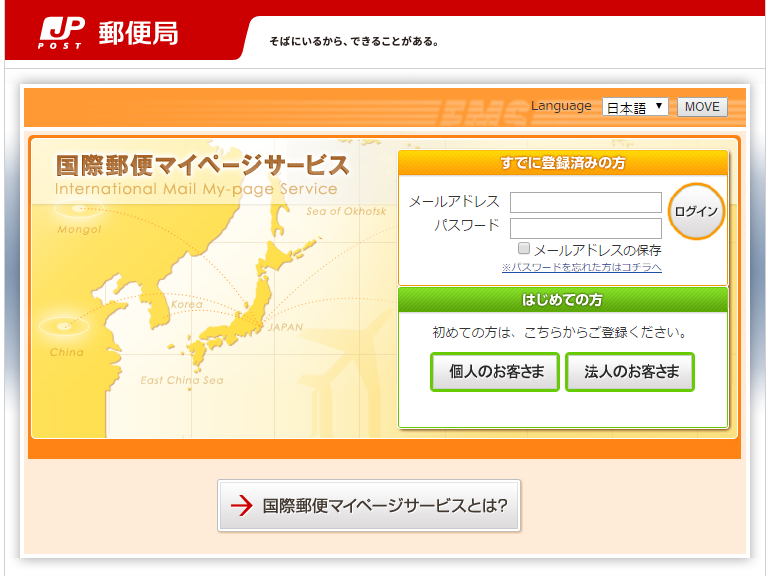Open the forgot password link パスワードを忘れた方はコチラへ
Viewport: 769px width, 576px height.
(x=582, y=267)
